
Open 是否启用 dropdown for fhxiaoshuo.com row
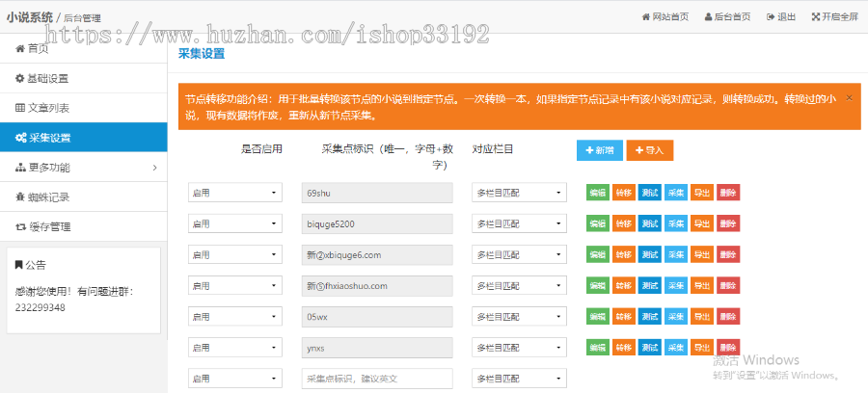235,285
